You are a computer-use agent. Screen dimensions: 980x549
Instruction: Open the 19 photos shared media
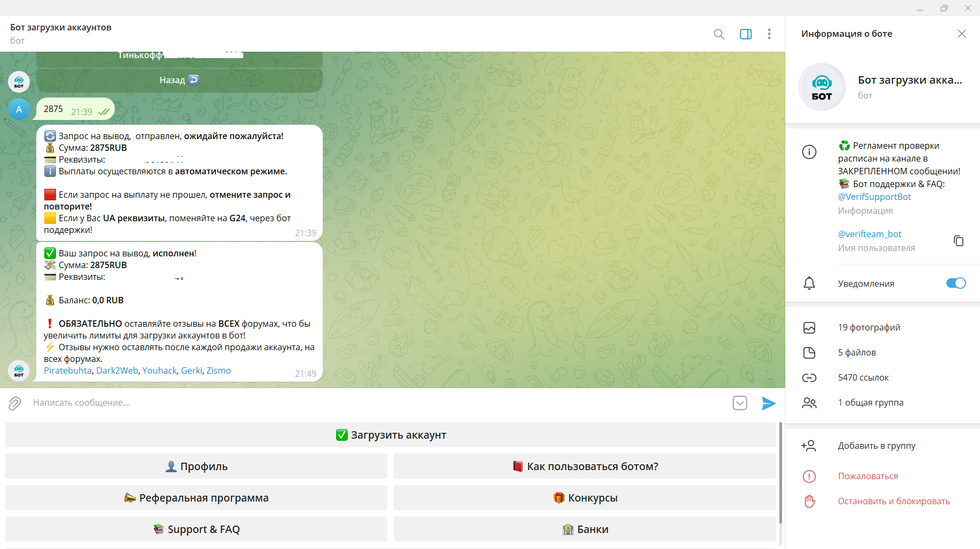869,327
